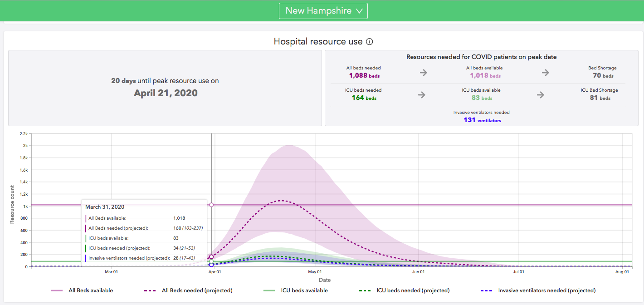Select the April 21, 2020 peak date text
644x305 pixels.
click(166, 93)
